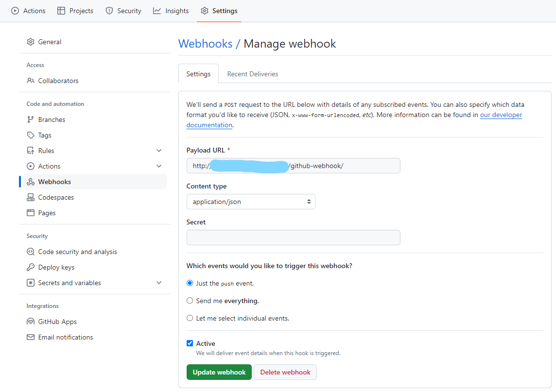Click the Branches git-branch icon
The width and height of the screenshot is (556, 392).
[31, 119]
